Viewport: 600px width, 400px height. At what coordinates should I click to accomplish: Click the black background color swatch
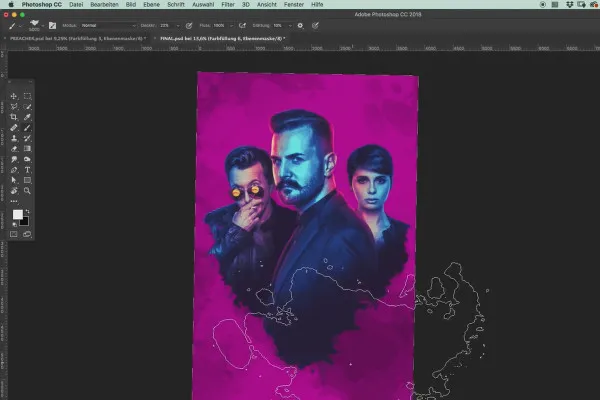click(x=25, y=222)
